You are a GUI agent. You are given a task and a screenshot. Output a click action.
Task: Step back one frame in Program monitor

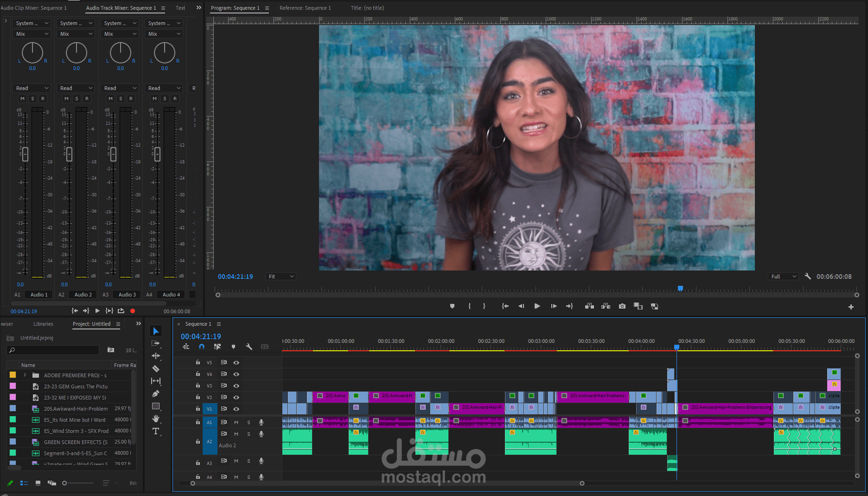coord(521,306)
